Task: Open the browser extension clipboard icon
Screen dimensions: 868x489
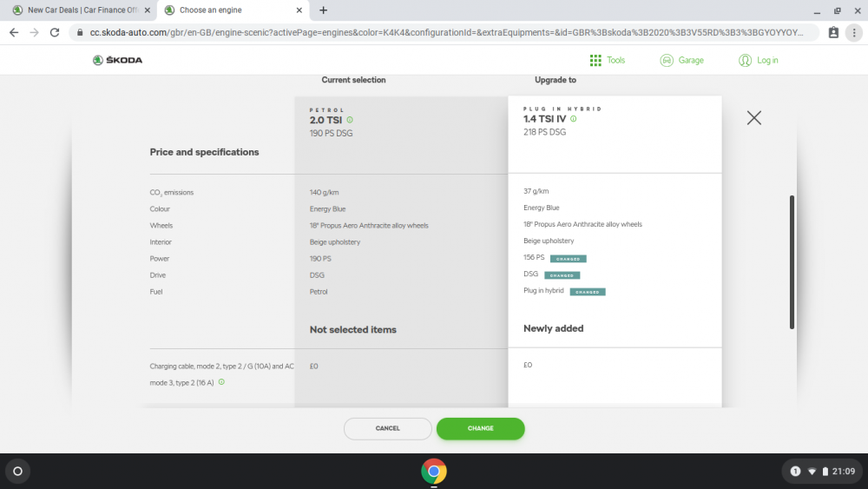Action: (833, 33)
